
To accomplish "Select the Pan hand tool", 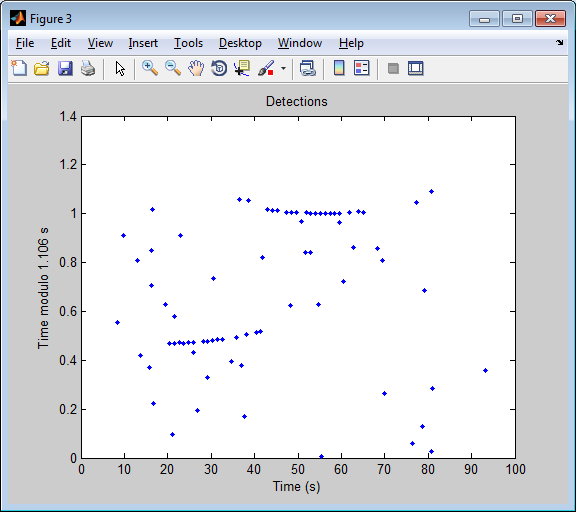I will (x=196, y=68).
